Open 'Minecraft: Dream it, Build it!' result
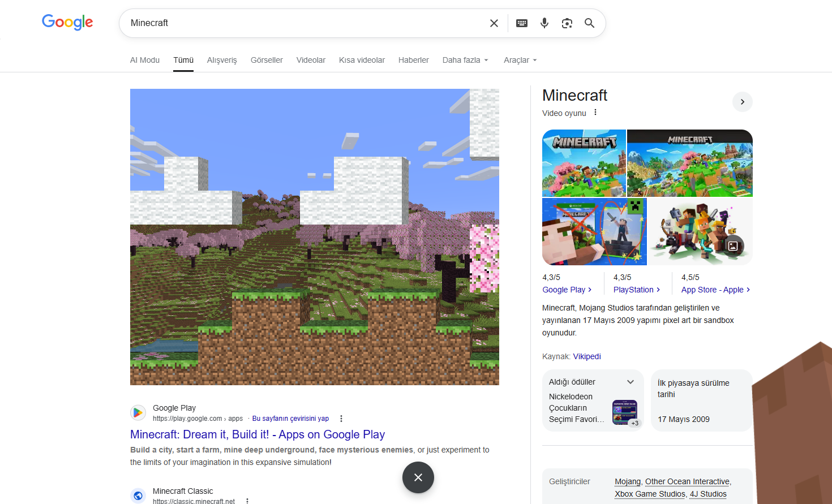 [258, 434]
